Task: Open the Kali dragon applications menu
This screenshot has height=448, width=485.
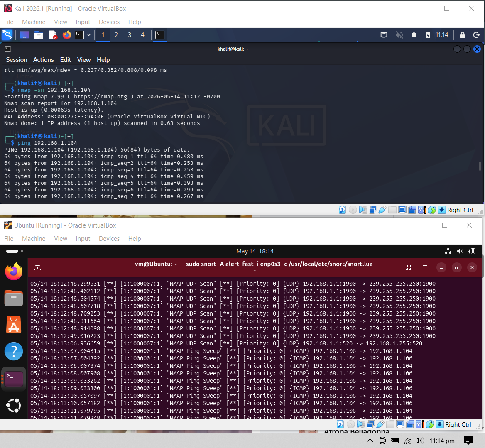Action: 7,35
